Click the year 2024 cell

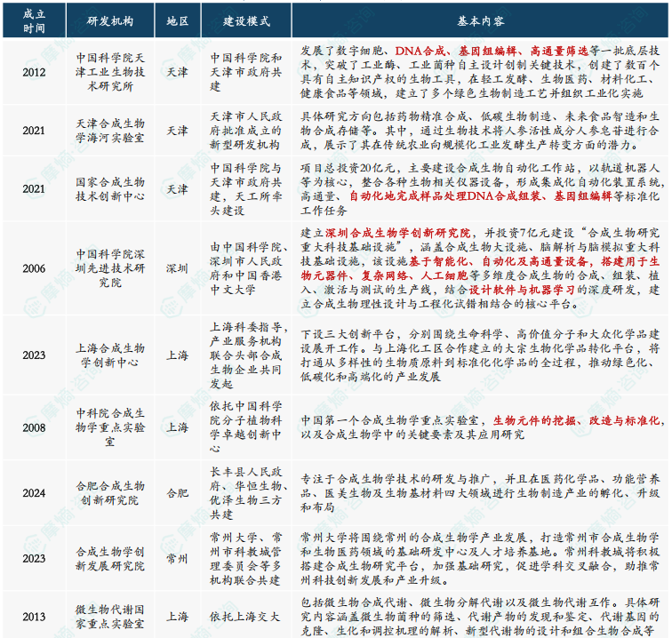[34, 493]
